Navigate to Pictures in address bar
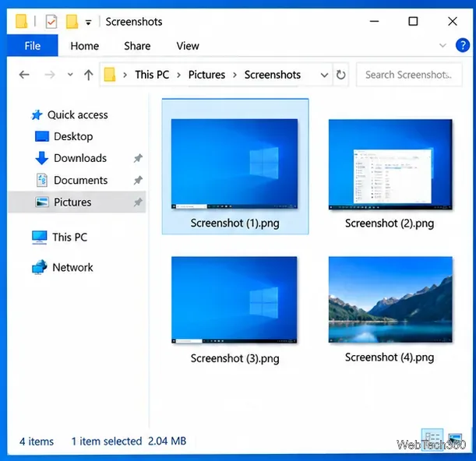 click(206, 75)
